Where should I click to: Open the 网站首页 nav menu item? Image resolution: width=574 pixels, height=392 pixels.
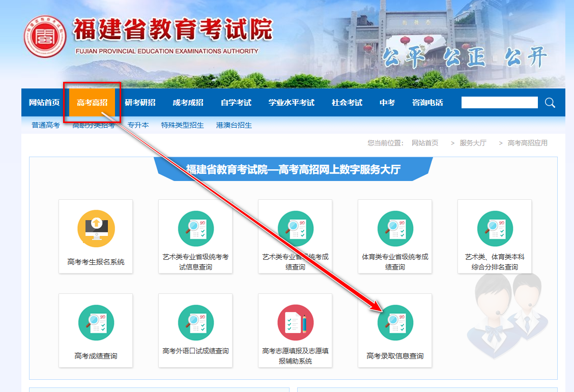(x=44, y=103)
